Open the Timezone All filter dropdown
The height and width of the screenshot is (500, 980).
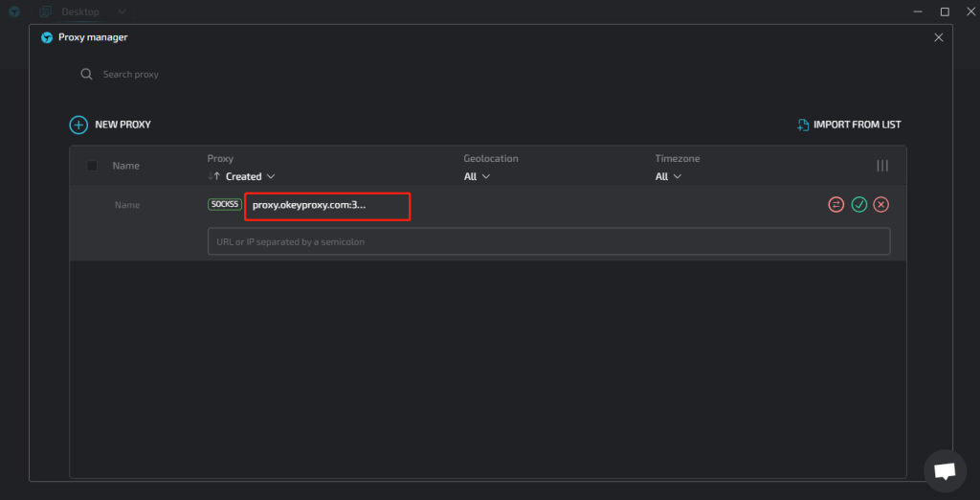coord(668,176)
